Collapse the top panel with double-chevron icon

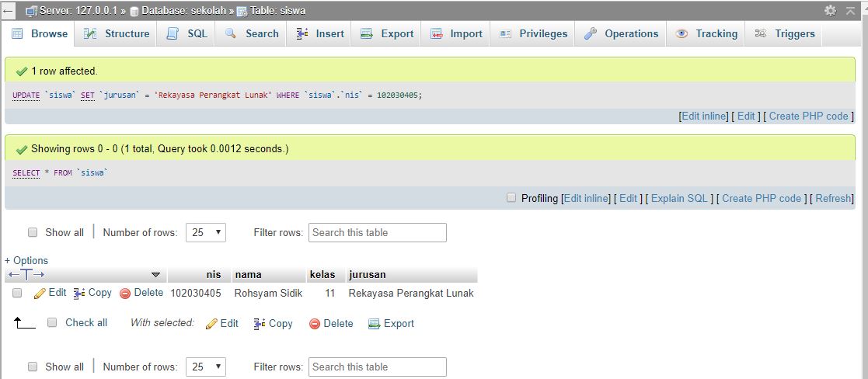(851, 11)
